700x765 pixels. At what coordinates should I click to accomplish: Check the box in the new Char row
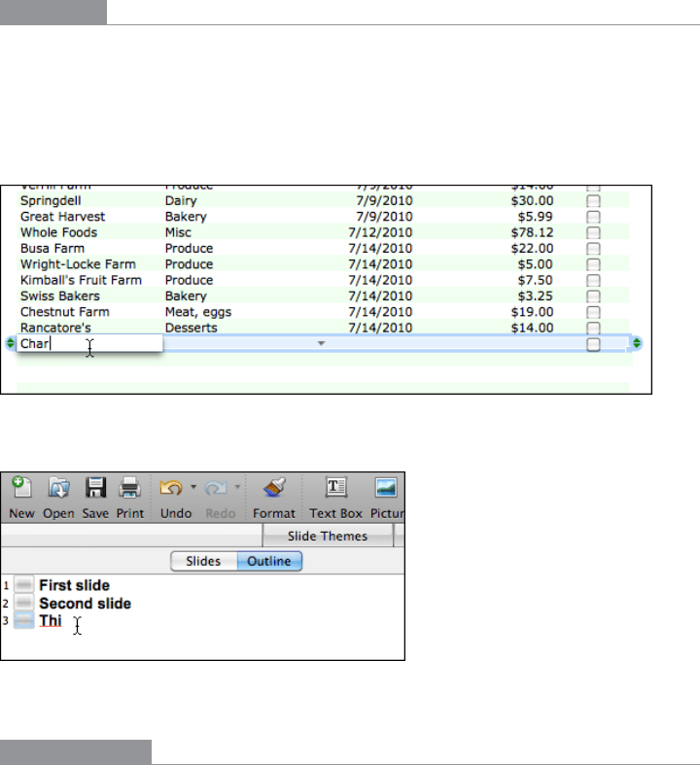coord(593,344)
